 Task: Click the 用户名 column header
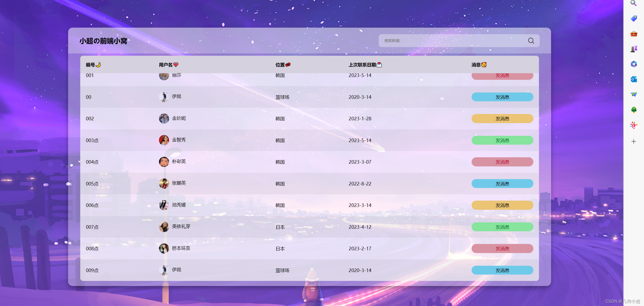[169, 65]
